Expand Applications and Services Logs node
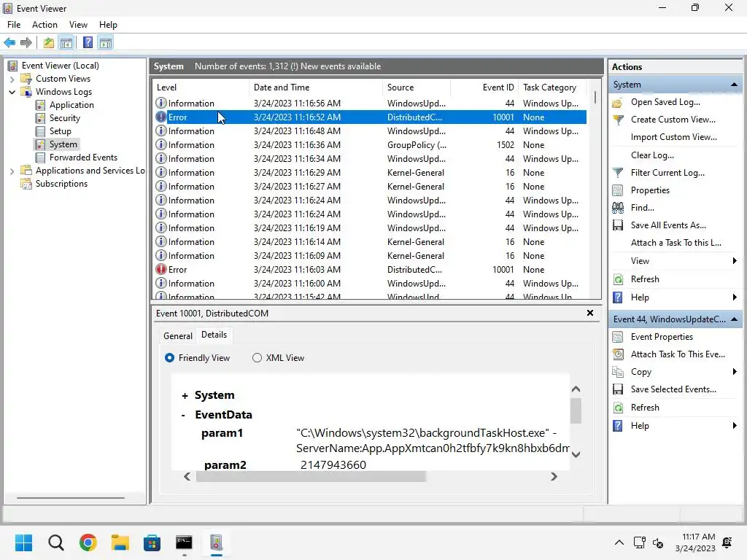 12,171
